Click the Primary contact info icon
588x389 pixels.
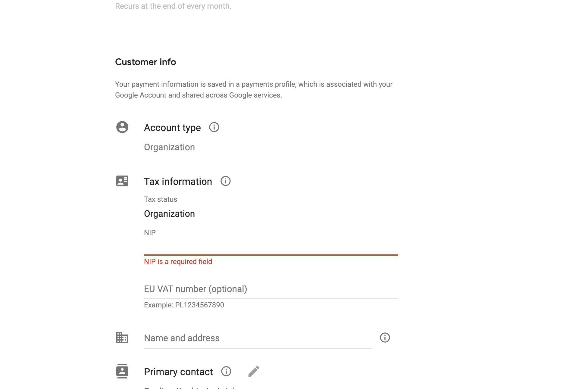pyautogui.click(x=226, y=372)
